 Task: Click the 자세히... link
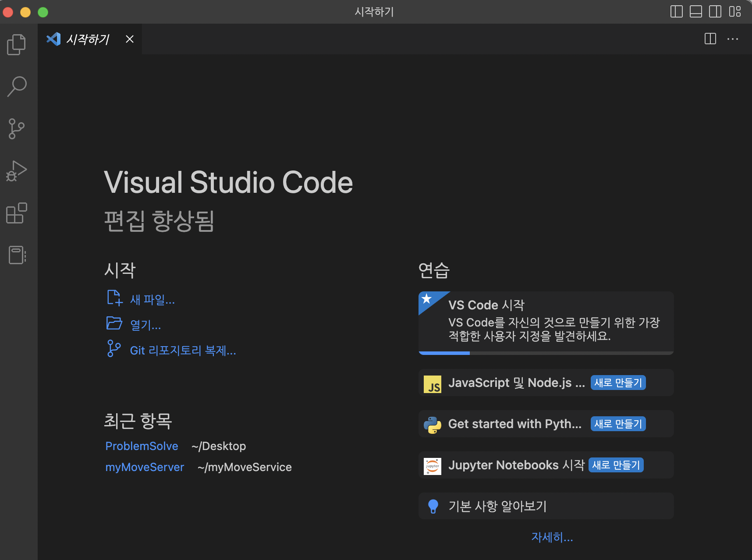(x=552, y=537)
